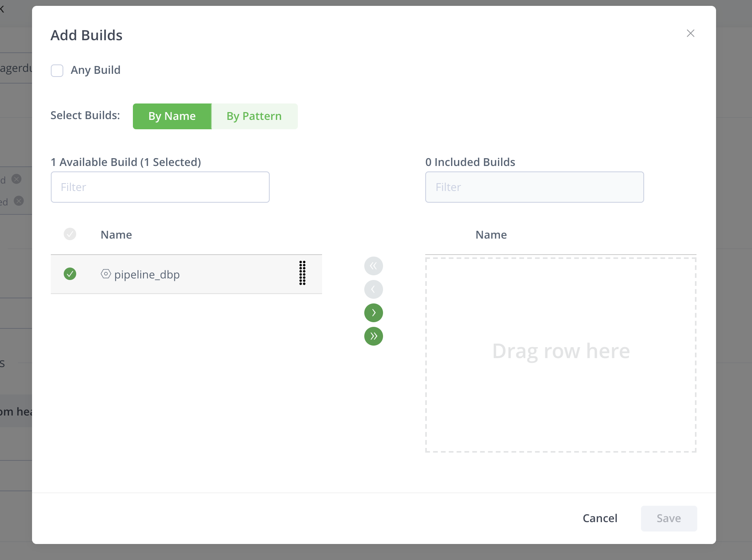The image size is (752, 560).
Task: Close the Add Builds dialog
Action: [x=690, y=34]
